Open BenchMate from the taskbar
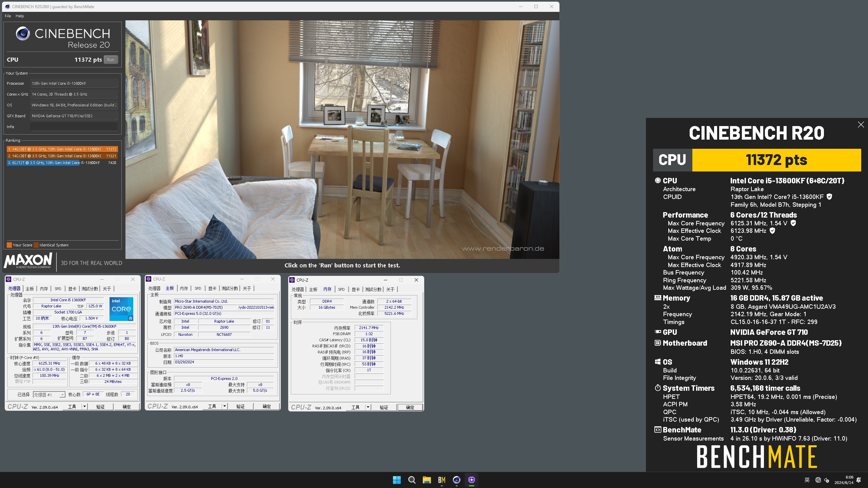The image size is (868, 488). (441, 480)
